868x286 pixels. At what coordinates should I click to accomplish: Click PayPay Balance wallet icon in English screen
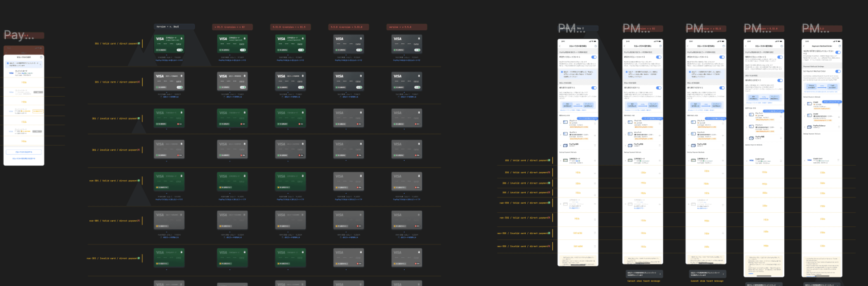click(809, 127)
